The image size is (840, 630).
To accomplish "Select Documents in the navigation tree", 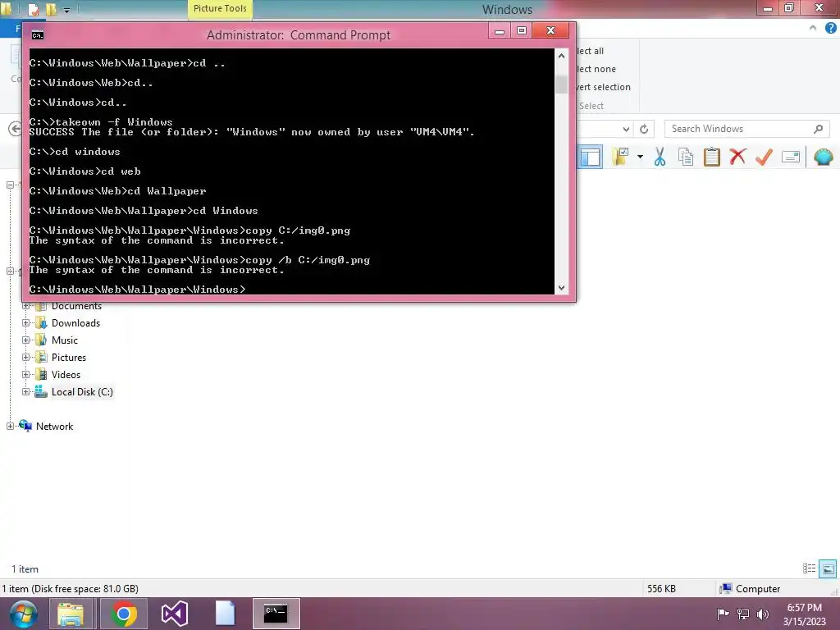I will 76,306.
